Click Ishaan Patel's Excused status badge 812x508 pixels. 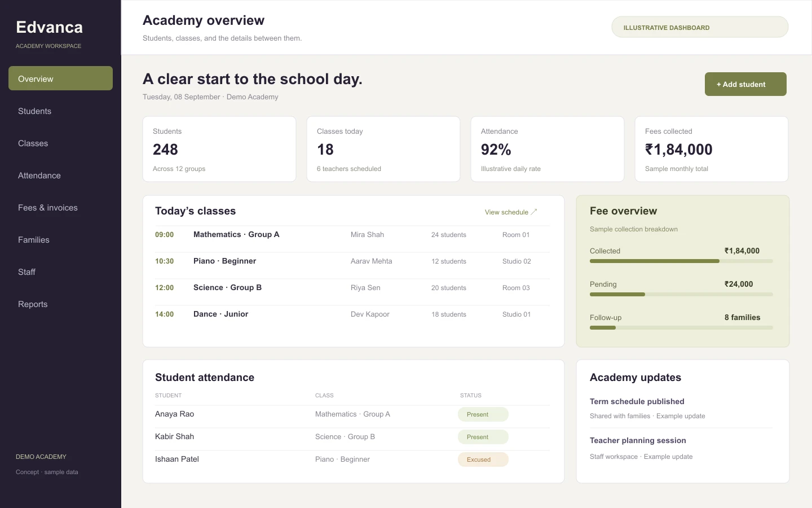pos(483,459)
